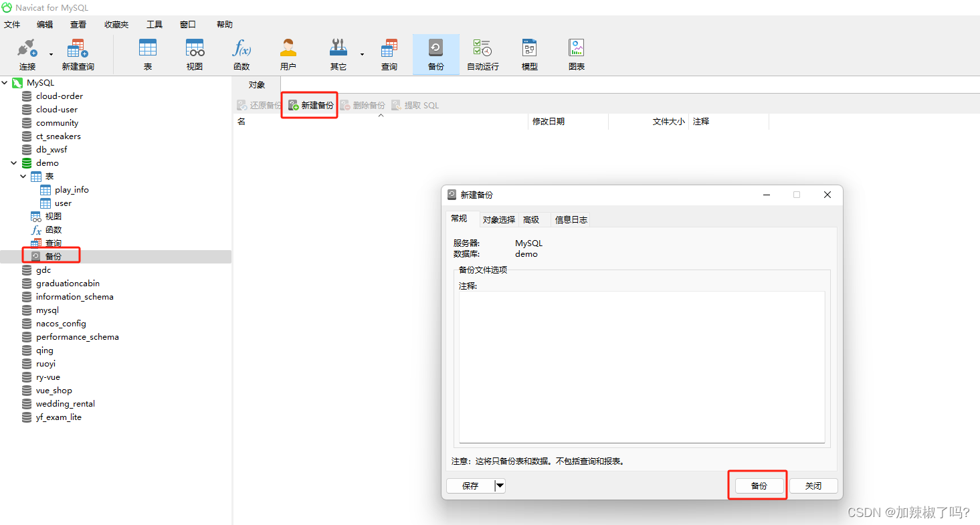Screen dimensions: 980x525
Task: Select the 表 table toolbar icon
Action: (x=148, y=54)
